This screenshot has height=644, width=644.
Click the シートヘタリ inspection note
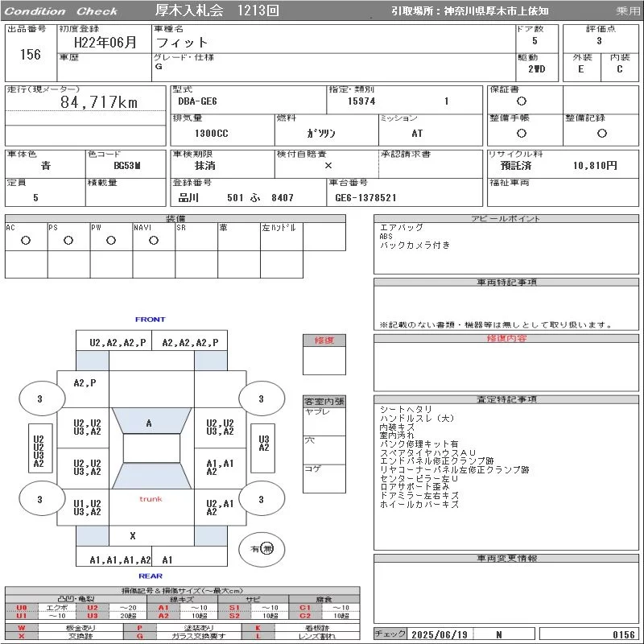[x=406, y=410]
